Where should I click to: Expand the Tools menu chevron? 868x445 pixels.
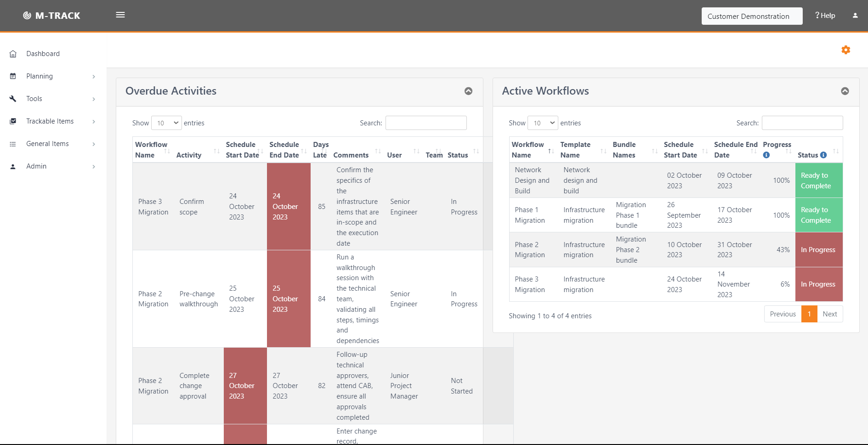pos(94,99)
